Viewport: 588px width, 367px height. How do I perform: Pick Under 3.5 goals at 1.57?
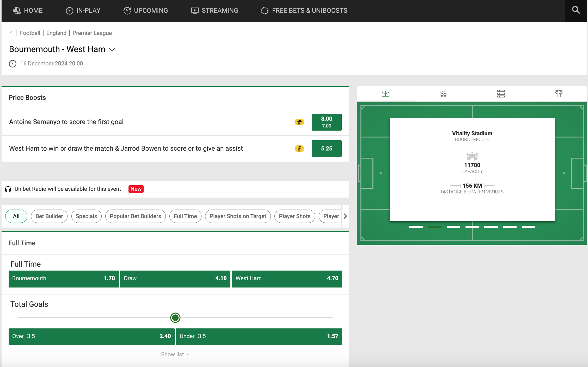tap(259, 337)
